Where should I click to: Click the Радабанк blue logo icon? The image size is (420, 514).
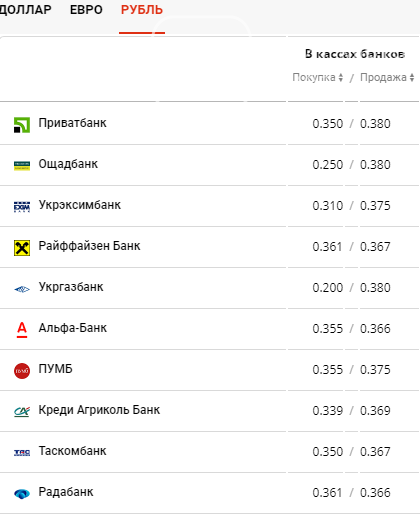point(22,493)
